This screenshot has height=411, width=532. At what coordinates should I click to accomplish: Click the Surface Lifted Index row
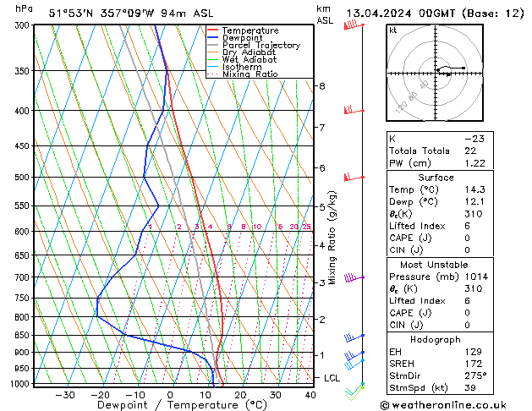[x=440, y=226]
